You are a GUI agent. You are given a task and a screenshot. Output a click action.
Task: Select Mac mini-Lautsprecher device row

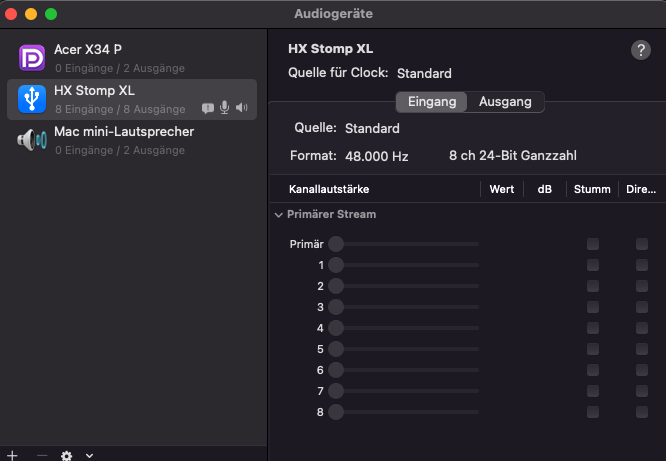coord(132,140)
